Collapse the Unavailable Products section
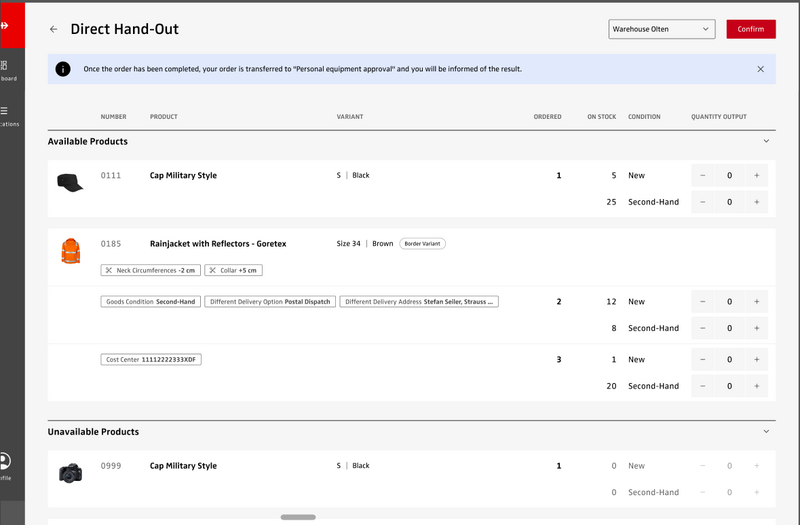Viewport: 800px width, 525px height. [x=766, y=432]
